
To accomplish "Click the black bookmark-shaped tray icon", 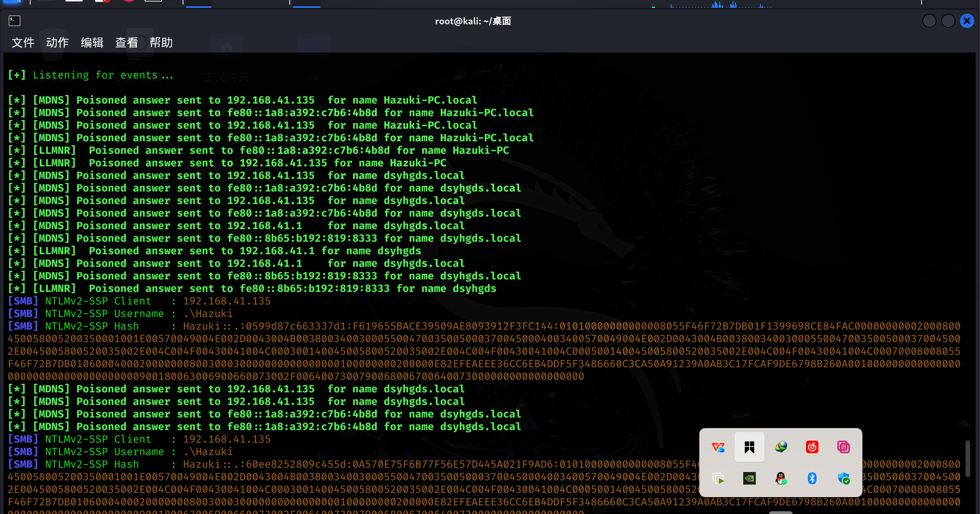I will point(749,447).
